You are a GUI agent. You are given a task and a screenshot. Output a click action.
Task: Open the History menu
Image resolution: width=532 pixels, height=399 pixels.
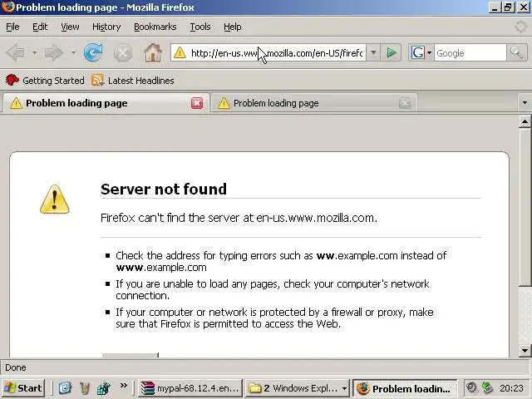tap(106, 27)
